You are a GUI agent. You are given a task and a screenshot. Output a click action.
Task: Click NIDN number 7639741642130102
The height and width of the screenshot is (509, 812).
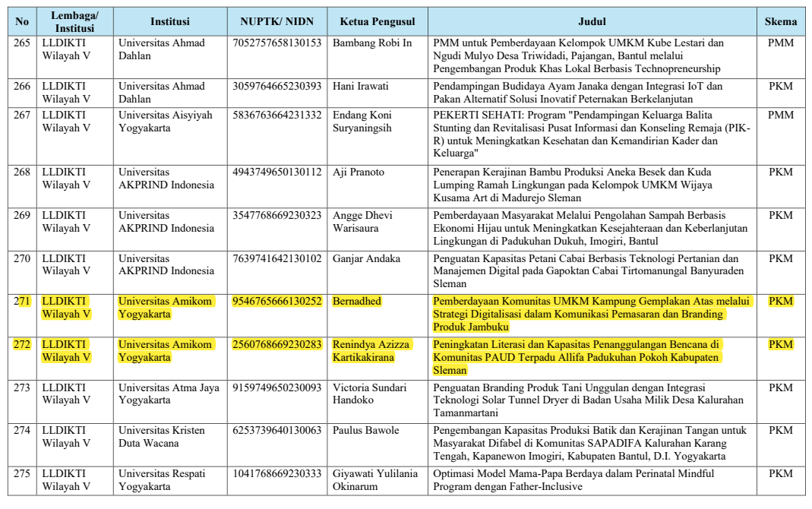(277, 259)
